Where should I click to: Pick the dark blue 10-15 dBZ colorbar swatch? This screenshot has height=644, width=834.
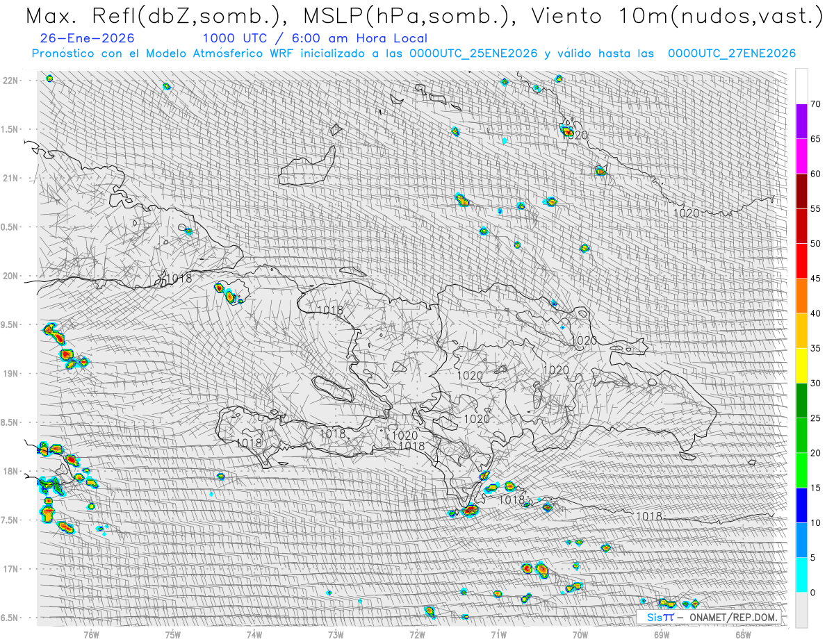pos(801,505)
